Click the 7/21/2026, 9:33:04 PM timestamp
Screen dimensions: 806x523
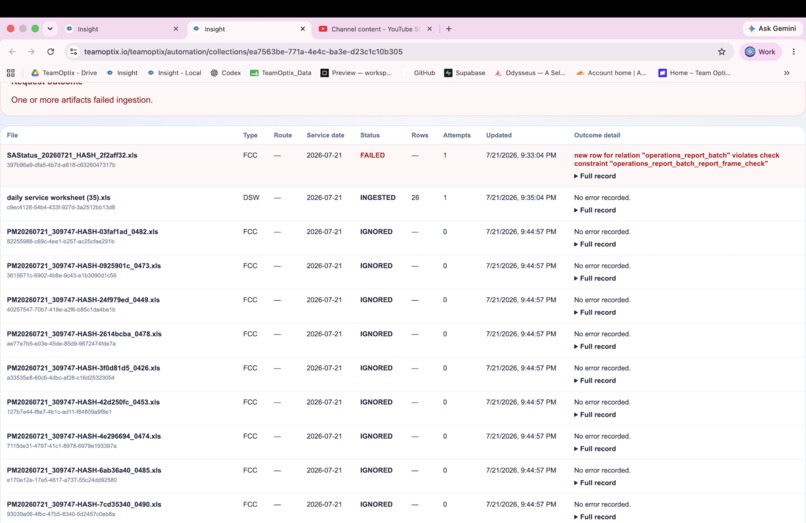521,155
